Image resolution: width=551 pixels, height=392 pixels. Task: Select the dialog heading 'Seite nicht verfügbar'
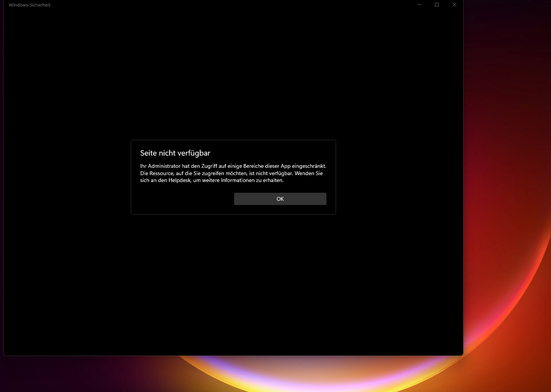coord(175,153)
